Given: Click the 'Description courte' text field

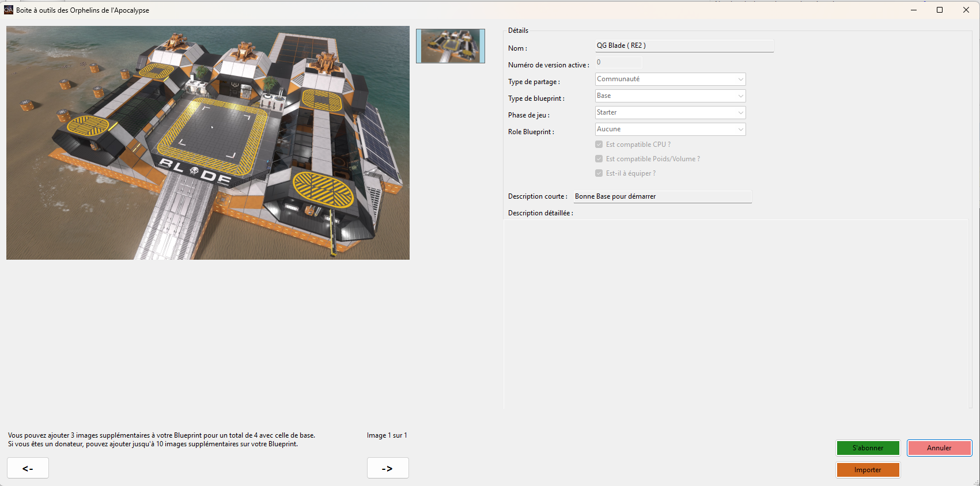Looking at the screenshot, I should (663, 197).
